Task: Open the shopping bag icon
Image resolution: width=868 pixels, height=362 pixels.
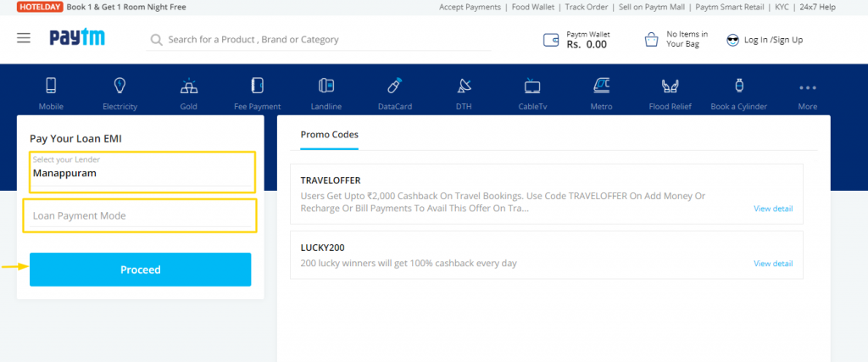Action: [x=651, y=40]
